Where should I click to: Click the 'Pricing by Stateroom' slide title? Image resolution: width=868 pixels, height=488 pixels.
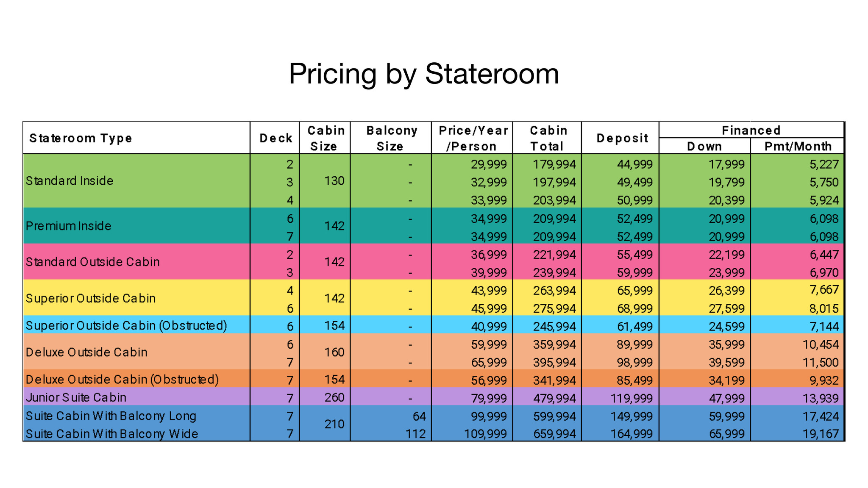pos(424,74)
